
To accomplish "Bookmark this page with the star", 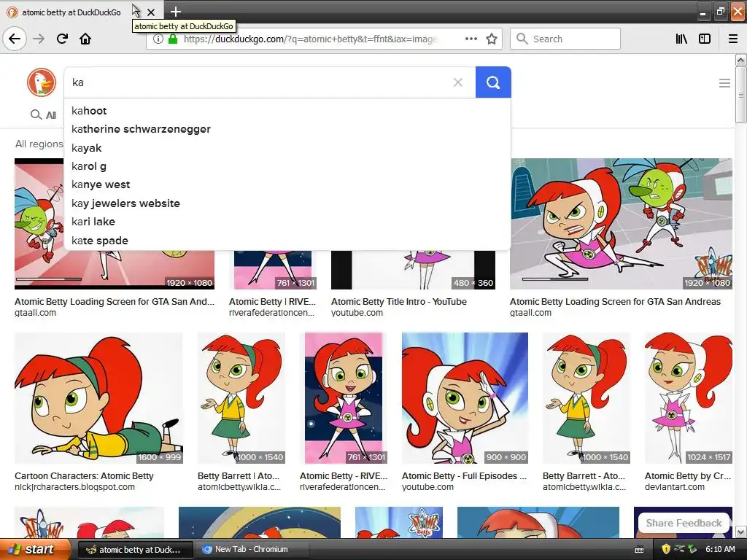I will [492, 39].
